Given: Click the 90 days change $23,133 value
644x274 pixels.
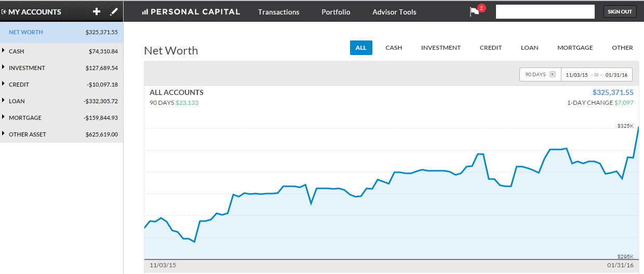Looking at the screenshot, I should (187, 103).
